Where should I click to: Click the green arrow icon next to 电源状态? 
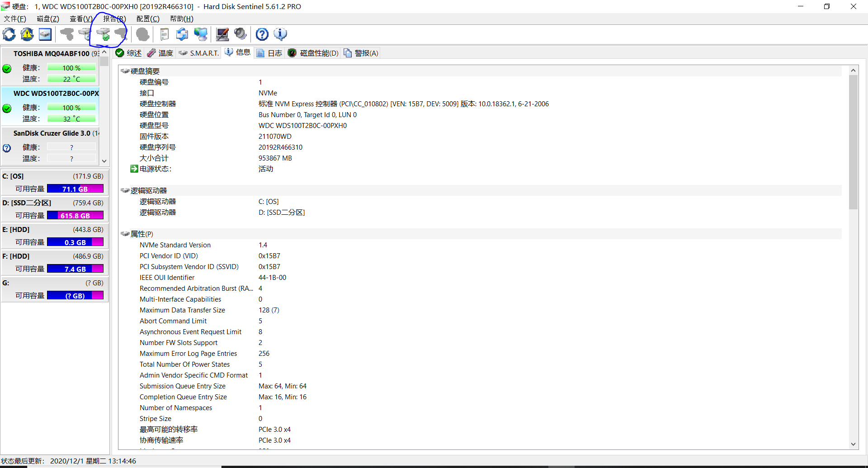click(134, 169)
